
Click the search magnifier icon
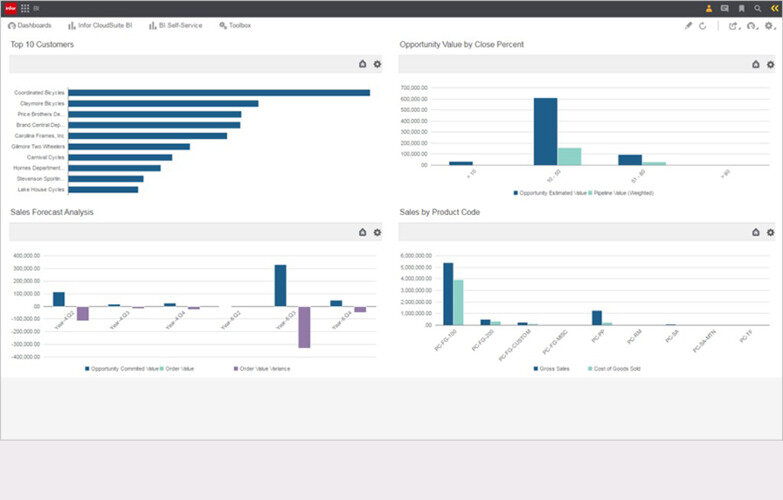758,8
